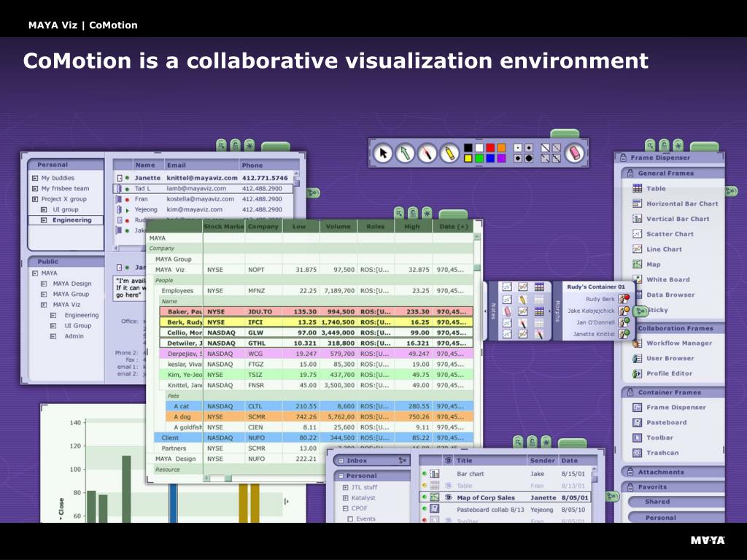747x560 pixels.
Task: Click Vertical Bar Chart frame icon
Action: (x=637, y=219)
